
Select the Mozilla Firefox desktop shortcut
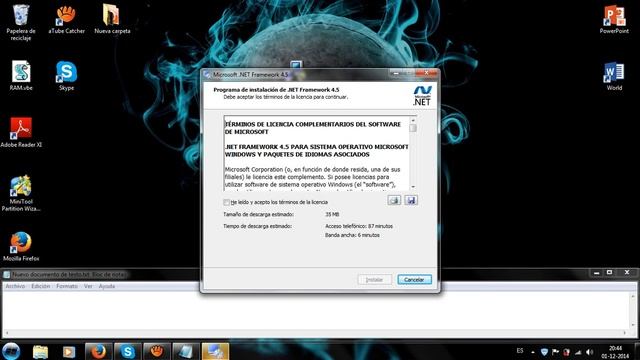point(21,247)
